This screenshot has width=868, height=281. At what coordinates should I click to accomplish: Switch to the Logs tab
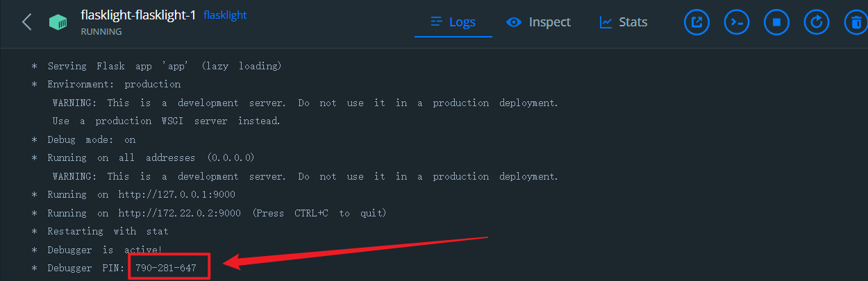pos(453,22)
